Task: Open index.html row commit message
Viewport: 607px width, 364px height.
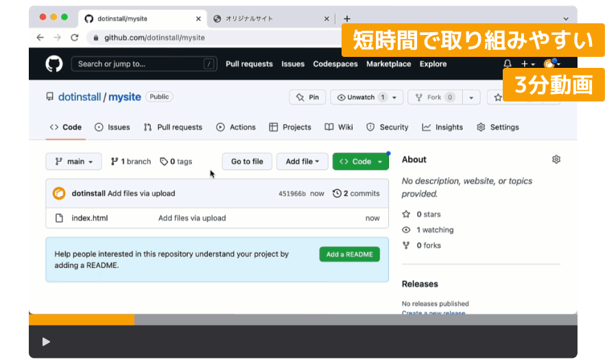Action: pyautogui.click(x=192, y=218)
